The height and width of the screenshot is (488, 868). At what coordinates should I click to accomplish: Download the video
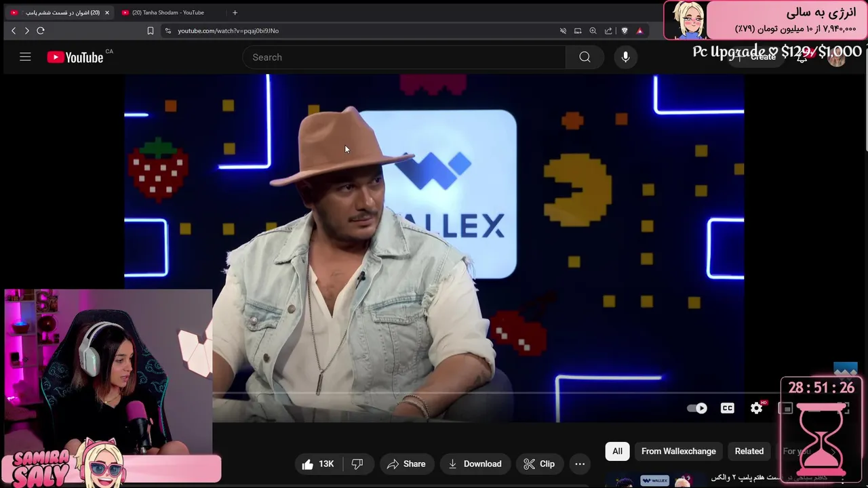point(475,464)
